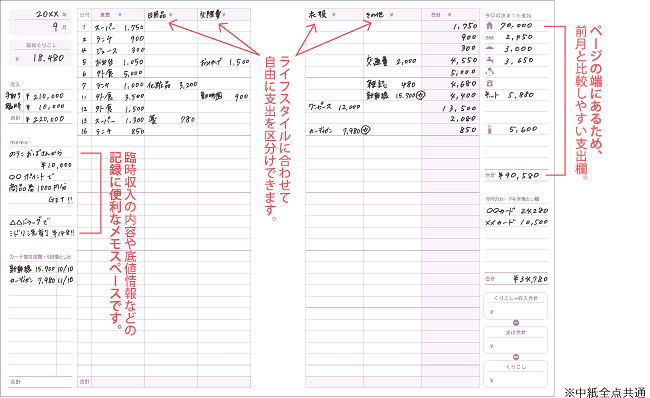This screenshot has width=650, height=398.
Task: Click the ネット 5,880 fixed expense row
Action: 510,95
